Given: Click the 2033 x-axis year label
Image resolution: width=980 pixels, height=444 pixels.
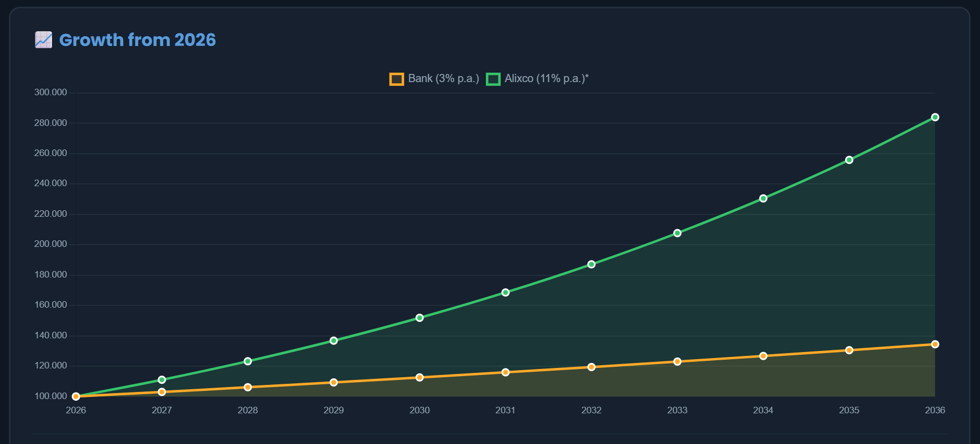Looking at the screenshot, I should (678, 410).
